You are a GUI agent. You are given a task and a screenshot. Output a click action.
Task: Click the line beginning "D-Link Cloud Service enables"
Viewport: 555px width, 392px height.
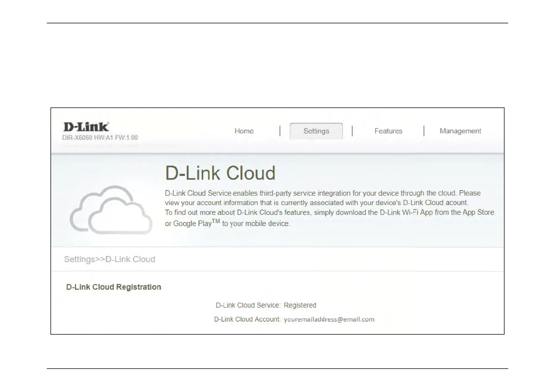click(323, 193)
